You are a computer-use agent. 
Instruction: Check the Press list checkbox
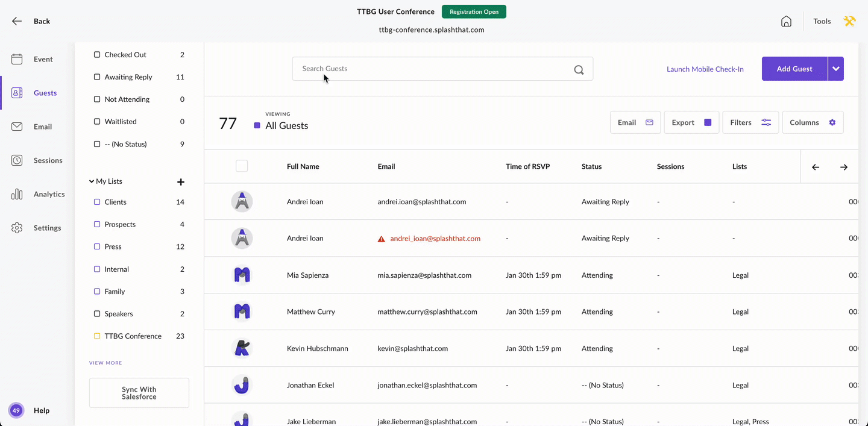click(x=97, y=247)
